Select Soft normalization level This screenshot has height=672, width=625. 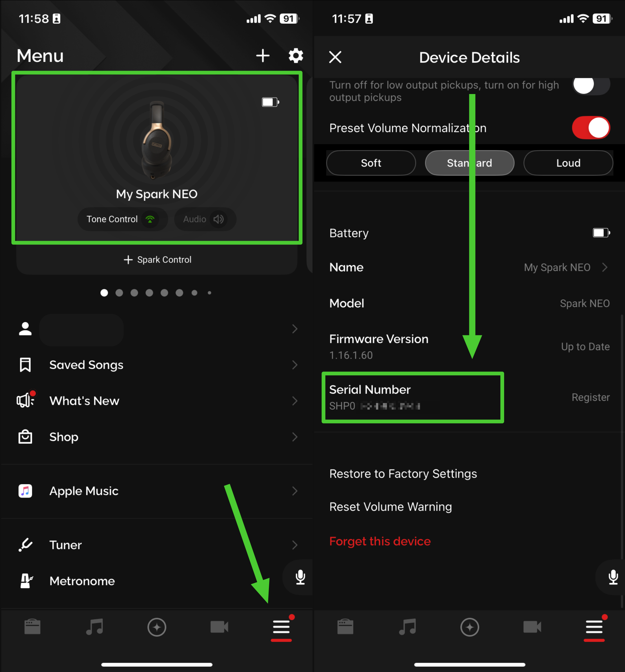pos(371,163)
